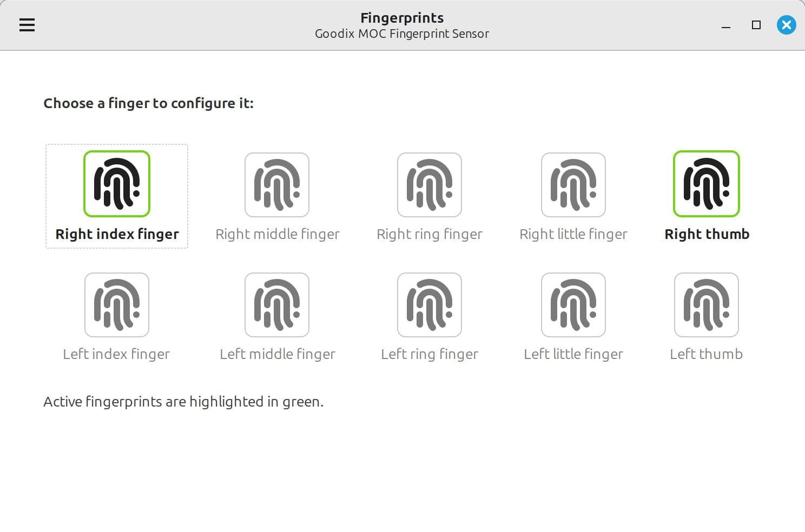
Task: Open the Left thumb enrollment
Action: 707,304
